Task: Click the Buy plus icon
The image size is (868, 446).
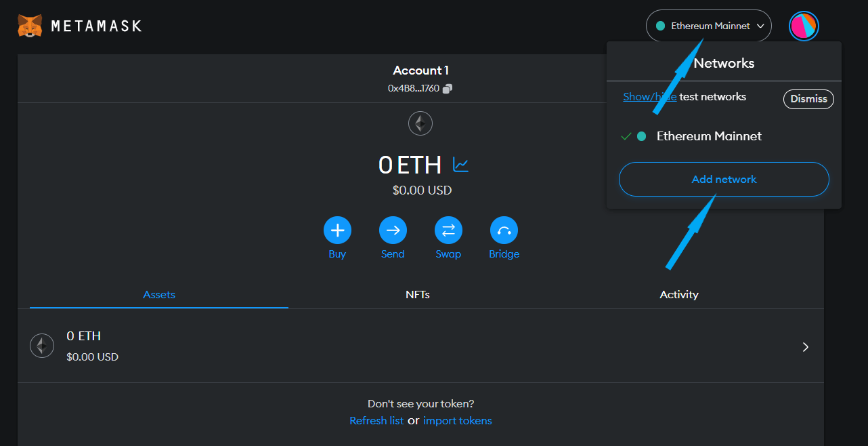Action: [x=337, y=230]
